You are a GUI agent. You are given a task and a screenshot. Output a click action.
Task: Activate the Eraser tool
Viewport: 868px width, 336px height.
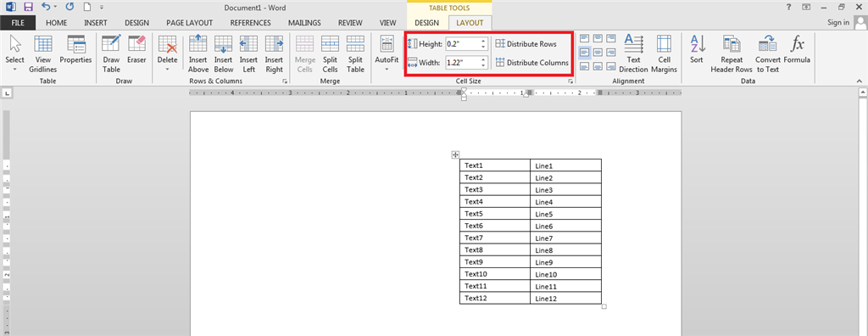tap(136, 49)
